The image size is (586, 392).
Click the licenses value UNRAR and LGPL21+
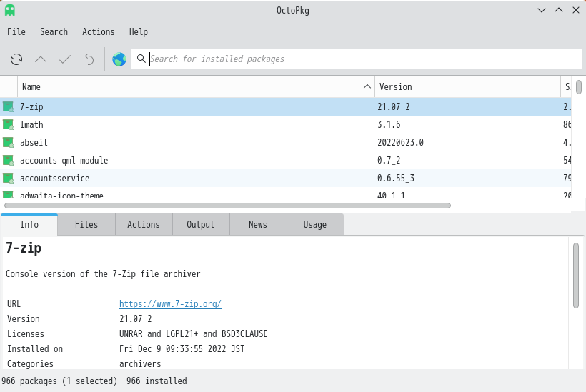tap(194, 333)
